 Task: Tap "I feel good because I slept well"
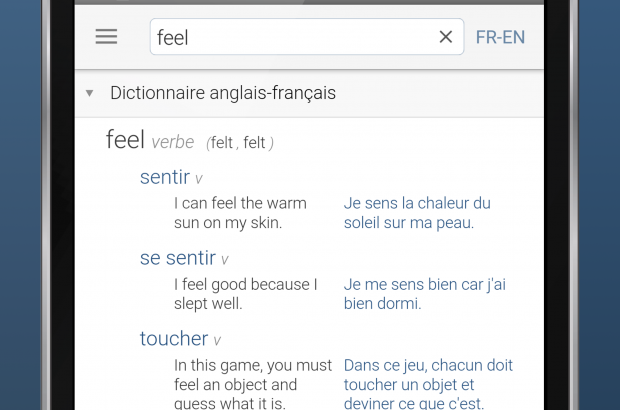click(x=245, y=293)
